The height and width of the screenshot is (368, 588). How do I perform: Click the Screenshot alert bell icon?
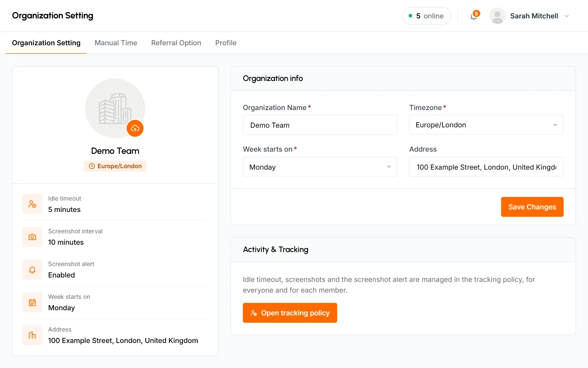point(32,269)
